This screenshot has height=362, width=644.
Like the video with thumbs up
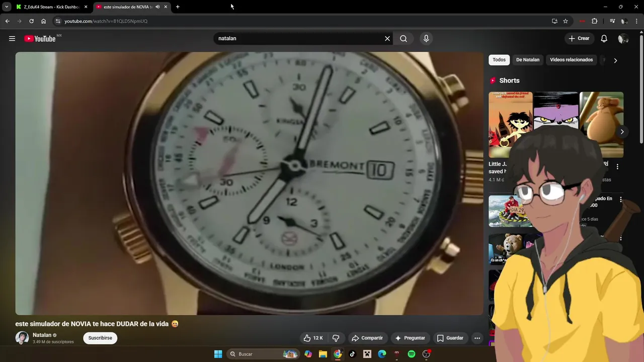coord(313,338)
